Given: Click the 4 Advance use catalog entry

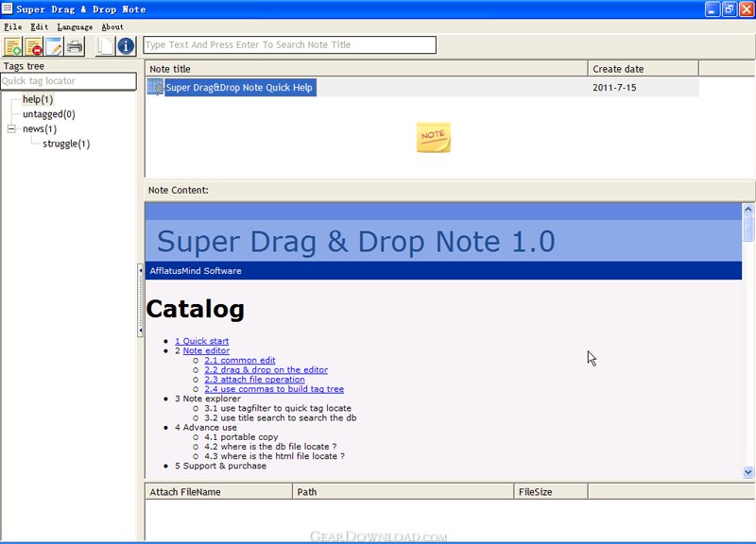Looking at the screenshot, I should pos(206,428).
